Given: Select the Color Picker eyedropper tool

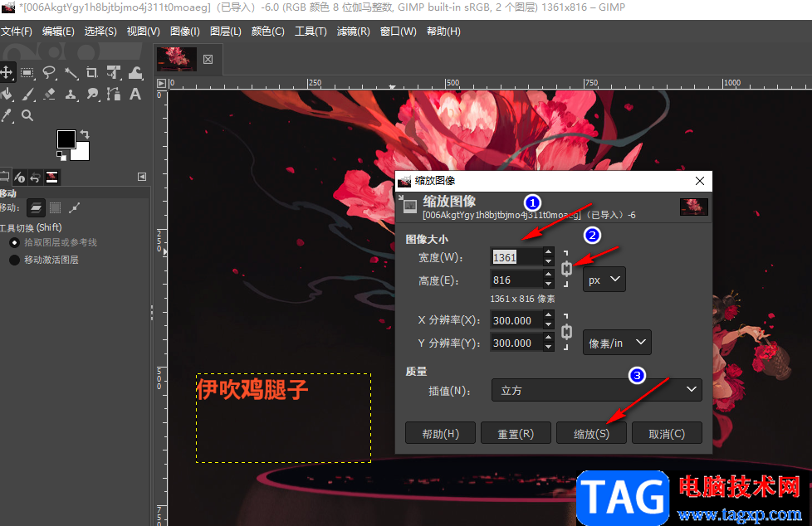Looking at the screenshot, I should pos(7,115).
